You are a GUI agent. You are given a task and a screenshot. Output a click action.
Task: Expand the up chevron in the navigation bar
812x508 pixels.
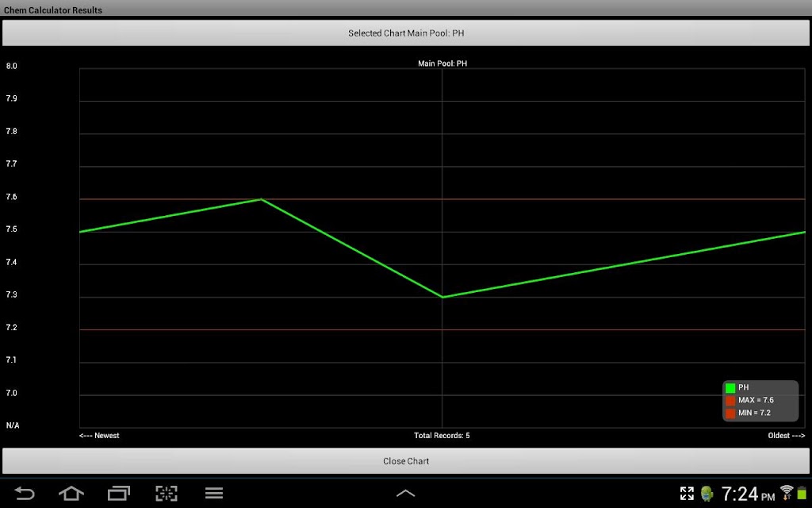click(405, 493)
